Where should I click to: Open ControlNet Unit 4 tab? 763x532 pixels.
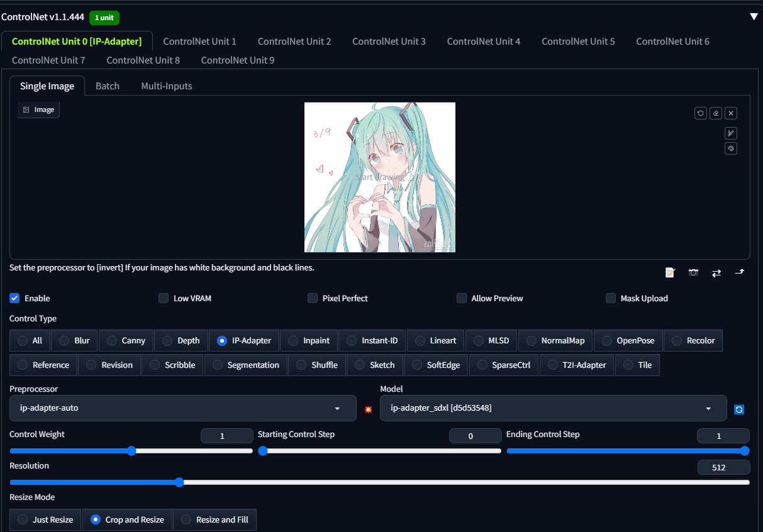(484, 42)
